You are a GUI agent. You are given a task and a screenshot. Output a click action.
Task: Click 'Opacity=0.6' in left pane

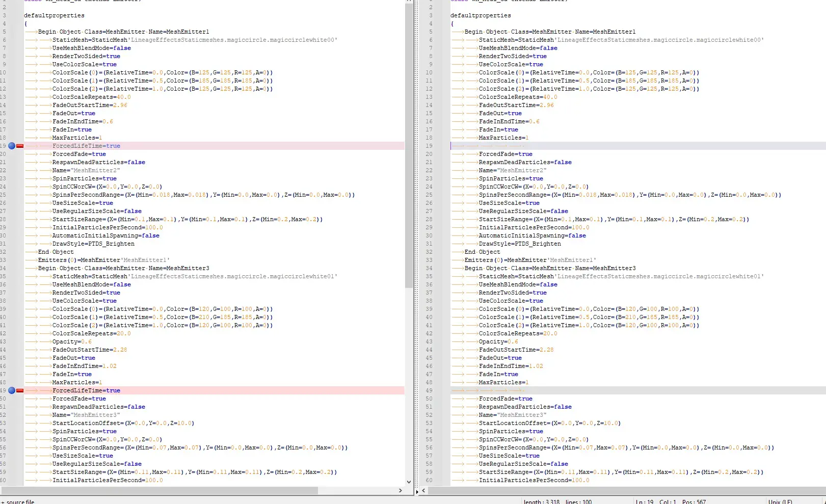click(72, 341)
